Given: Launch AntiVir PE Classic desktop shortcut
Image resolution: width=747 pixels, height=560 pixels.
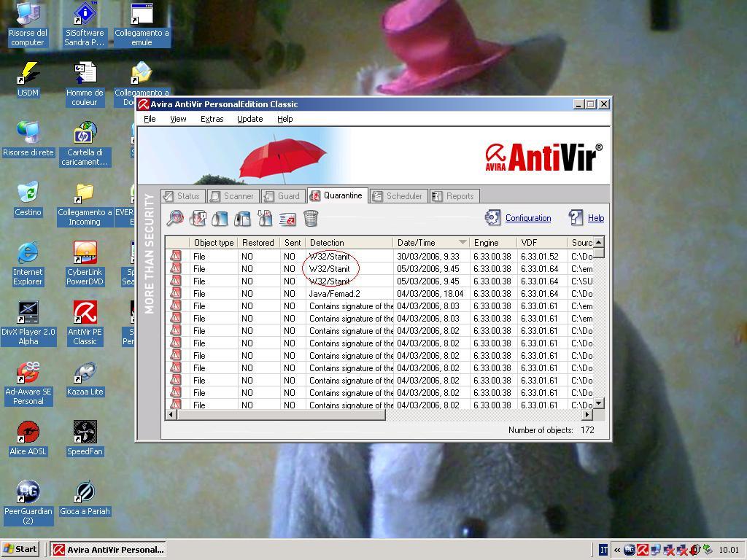Looking at the screenshot, I should coord(85,324).
